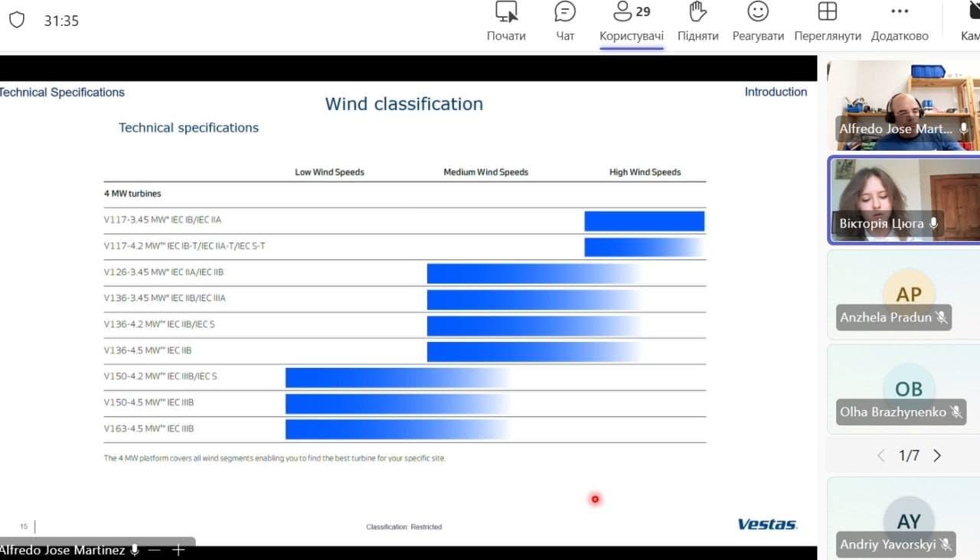Click row V136-4.5 MW IEC IIB
The height and width of the screenshot is (560, 980).
[x=404, y=350]
